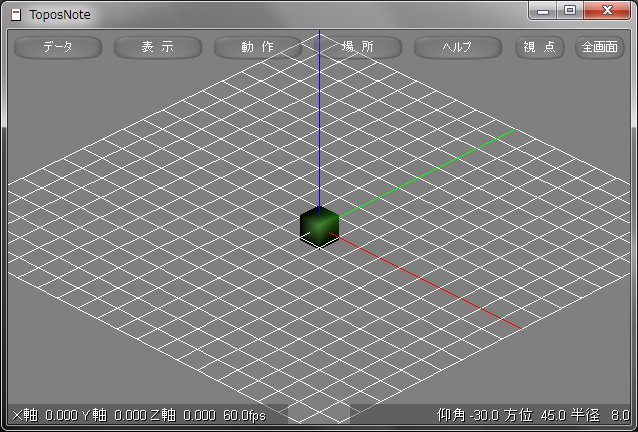Switch to fullscreen with 全画面 button
This screenshot has width=638, height=432.
[x=600, y=47]
